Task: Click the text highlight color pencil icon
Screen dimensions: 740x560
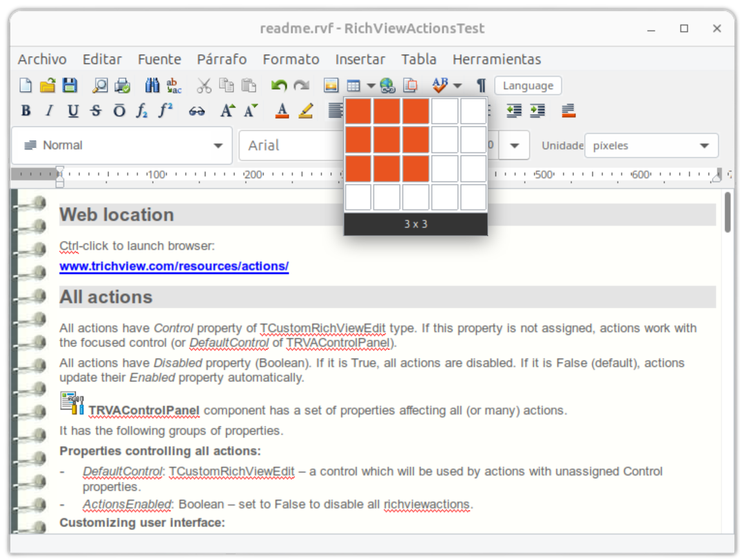Action: tap(306, 111)
